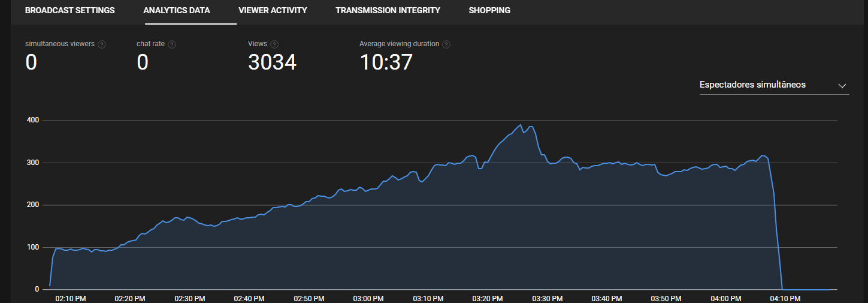Click the highest peak on the viewers chart
The width and height of the screenshot is (868, 303).
click(x=521, y=125)
